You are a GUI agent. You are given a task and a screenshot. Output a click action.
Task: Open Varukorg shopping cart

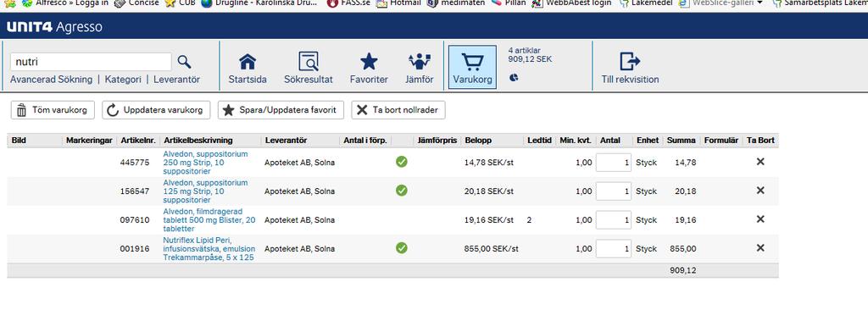(472, 68)
